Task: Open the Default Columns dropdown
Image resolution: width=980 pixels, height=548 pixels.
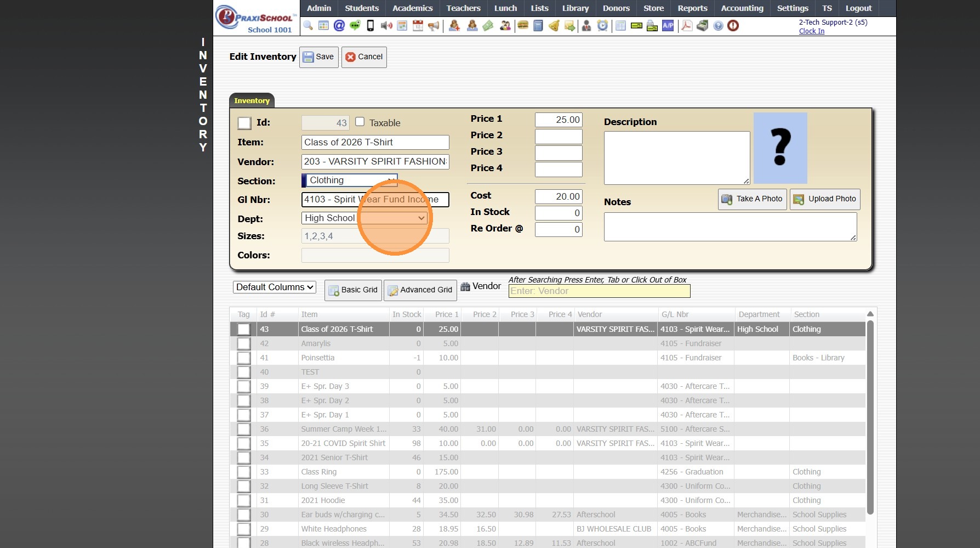Action: click(x=275, y=287)
